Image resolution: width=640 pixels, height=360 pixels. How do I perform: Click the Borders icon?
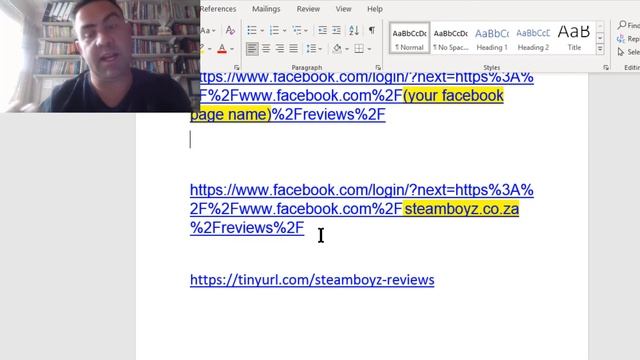click(359, 49)
